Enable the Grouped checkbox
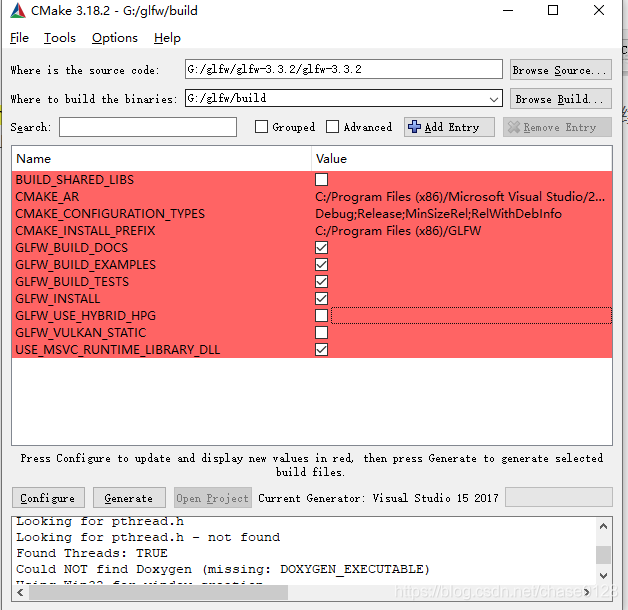This screenshot has height=610, width=628. [261, 127]
